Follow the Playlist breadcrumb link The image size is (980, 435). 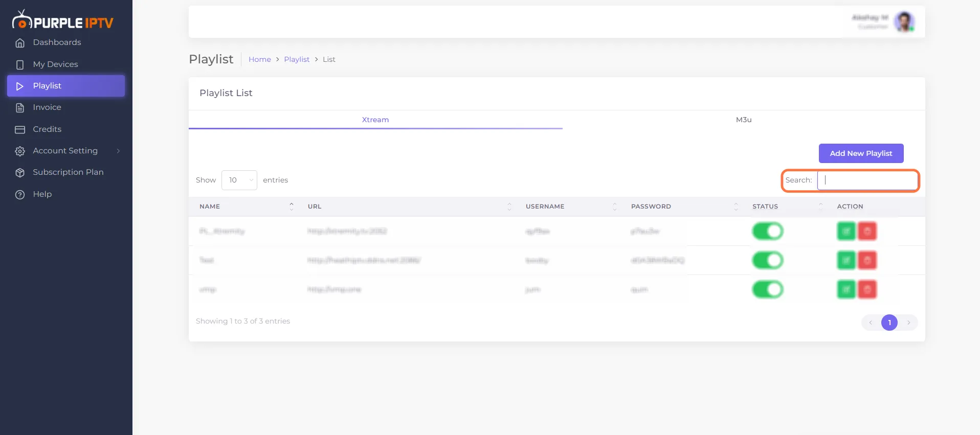[x=297, y=59]
